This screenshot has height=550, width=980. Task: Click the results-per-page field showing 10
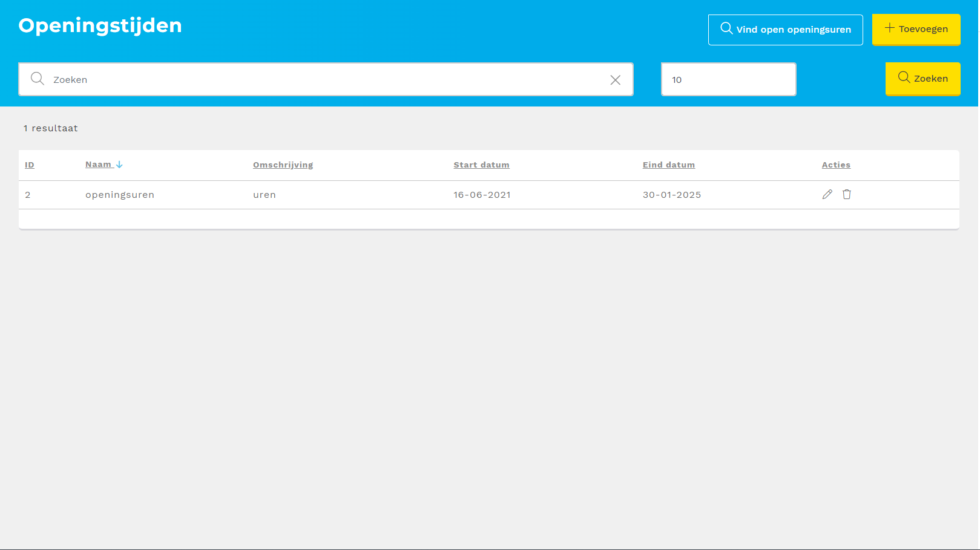[728, 80]
